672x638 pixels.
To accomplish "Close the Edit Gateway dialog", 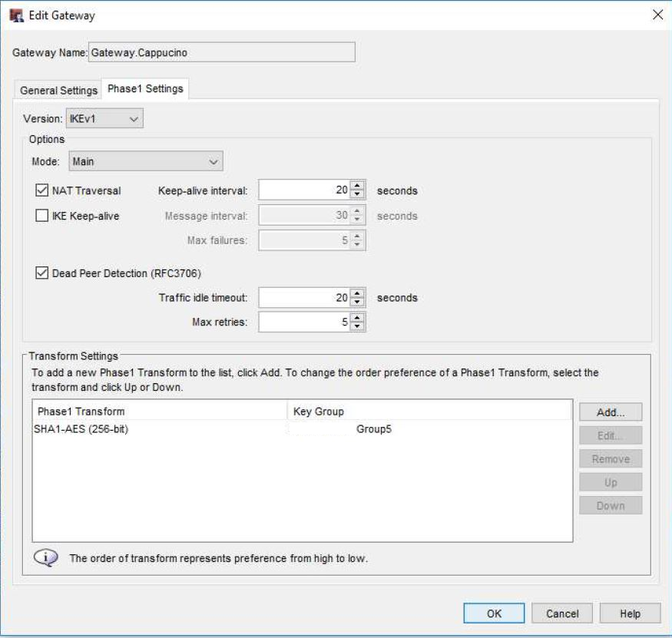I will 657,15.
